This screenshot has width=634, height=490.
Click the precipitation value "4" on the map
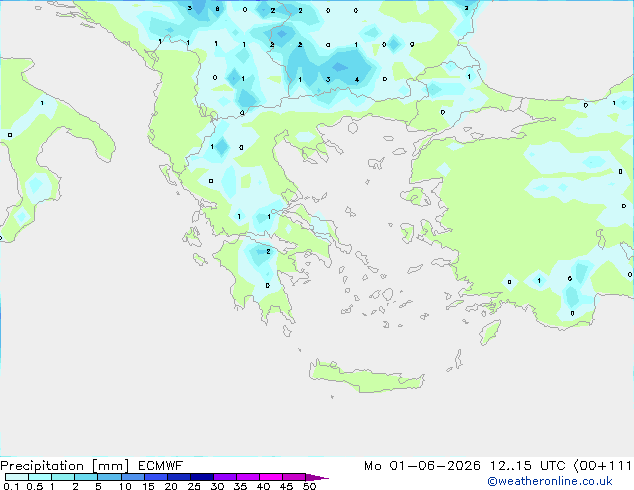[357, 80]
